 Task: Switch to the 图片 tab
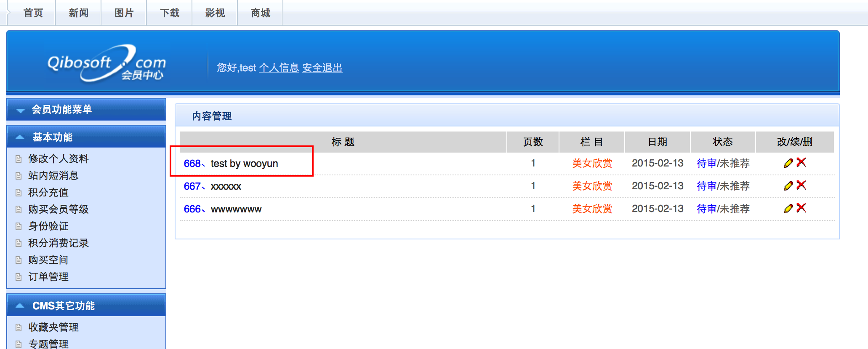124,13
